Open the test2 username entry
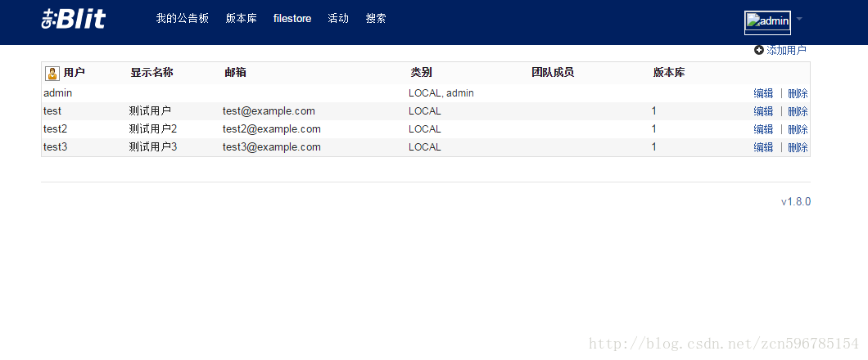Image resolution: width=868 pixels, height=360 pixels. click(56, 128)
